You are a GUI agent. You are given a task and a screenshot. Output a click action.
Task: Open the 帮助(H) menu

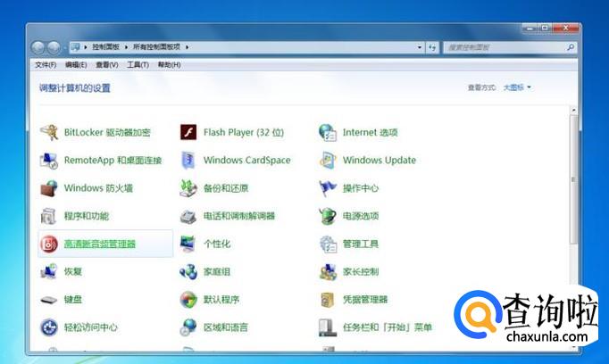point(169,65)
